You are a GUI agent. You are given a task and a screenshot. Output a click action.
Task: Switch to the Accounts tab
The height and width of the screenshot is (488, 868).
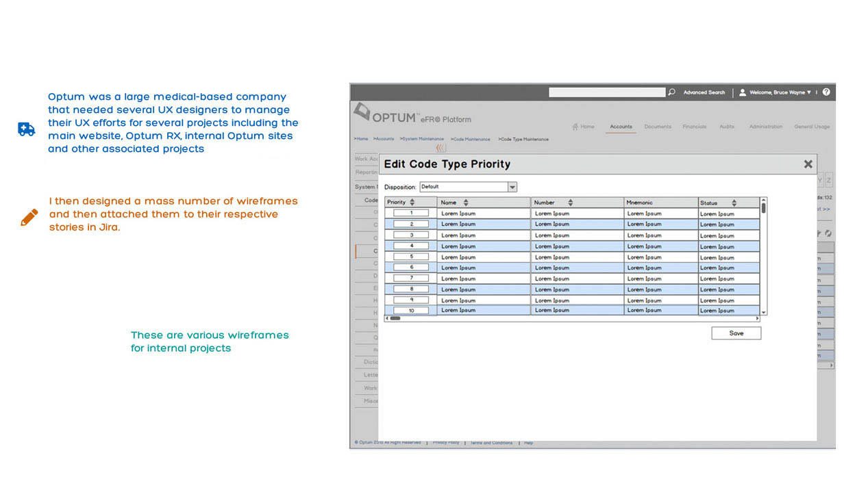click(x=621, y=127)
